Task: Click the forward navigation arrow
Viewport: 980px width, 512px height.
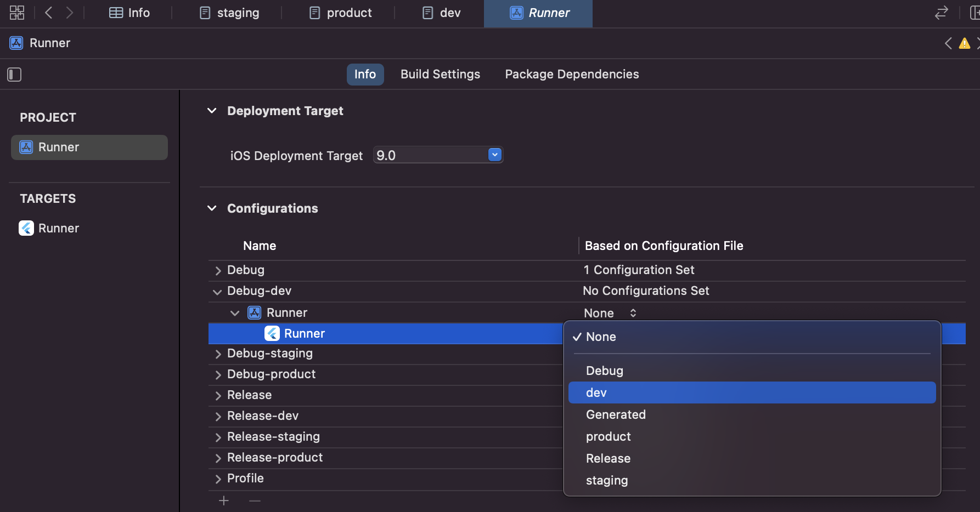Action: (x=69, y=12)
